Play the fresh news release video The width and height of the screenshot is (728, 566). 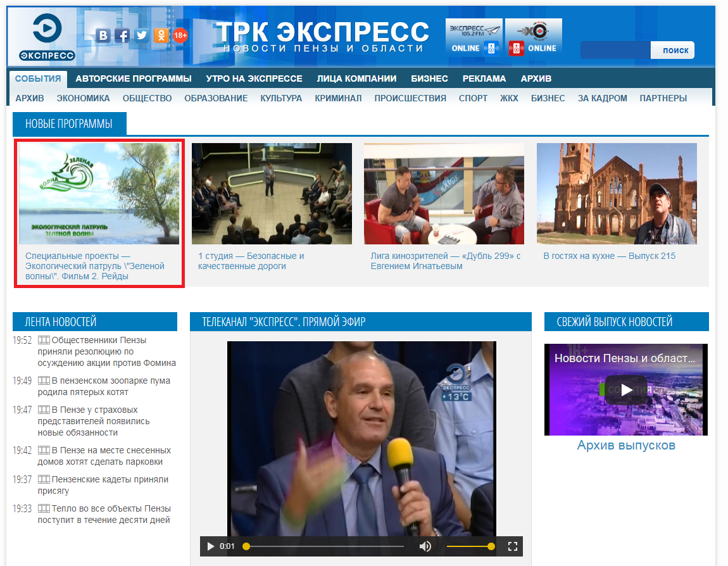[x=625, y=389]
